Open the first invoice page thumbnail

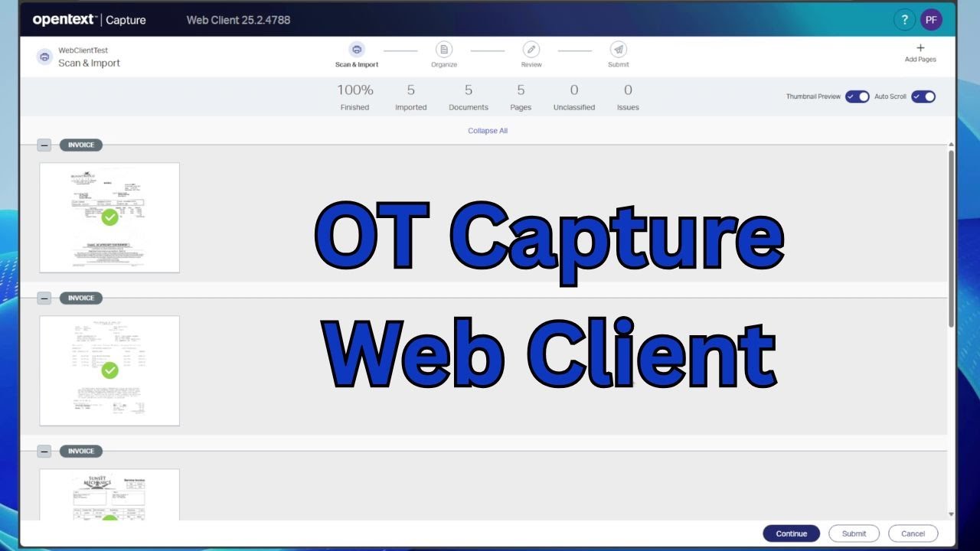pos(109,217)
